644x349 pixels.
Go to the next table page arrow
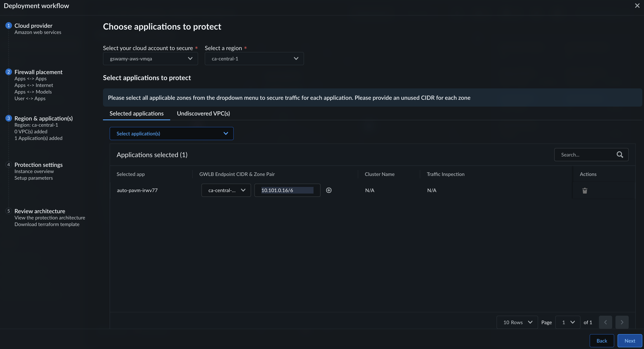coord(622,322)
